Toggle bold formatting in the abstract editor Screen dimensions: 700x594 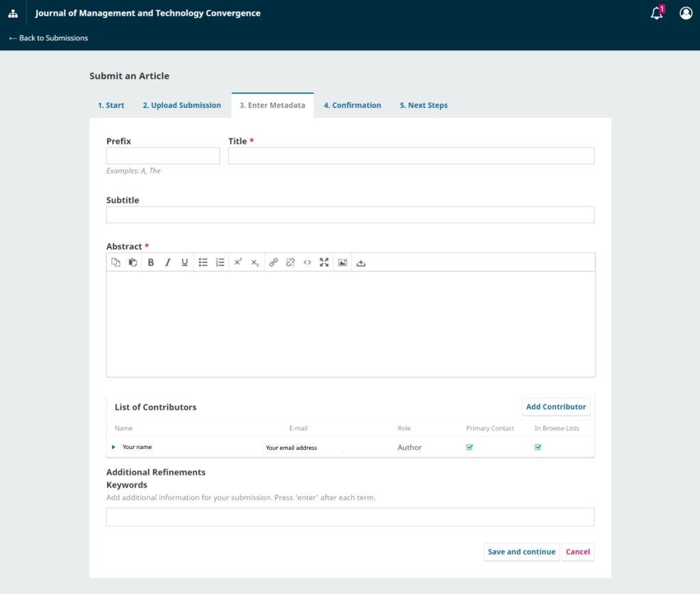click(151, 262)
